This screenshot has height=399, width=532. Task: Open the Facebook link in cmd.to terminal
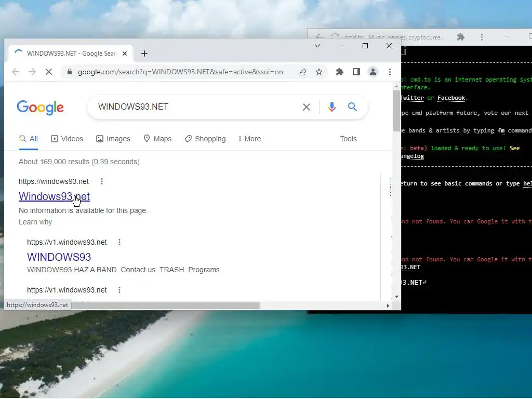[x=451, y=98]
